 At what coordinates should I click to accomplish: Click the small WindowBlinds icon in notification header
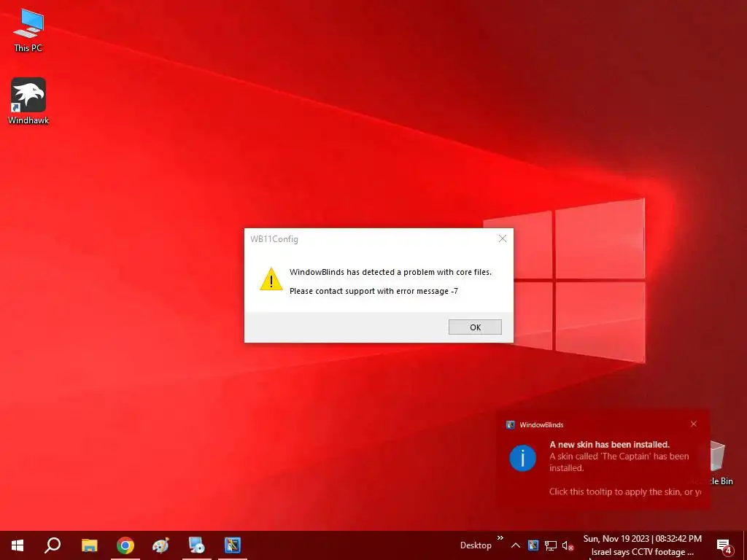coord(510,425)
